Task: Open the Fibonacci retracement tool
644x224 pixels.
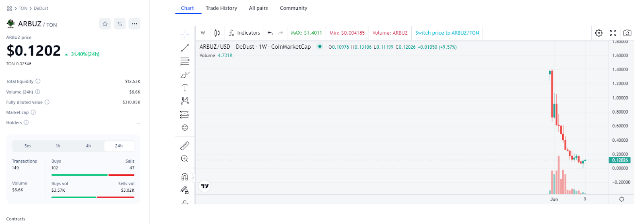Action: (x=185, y=62)
